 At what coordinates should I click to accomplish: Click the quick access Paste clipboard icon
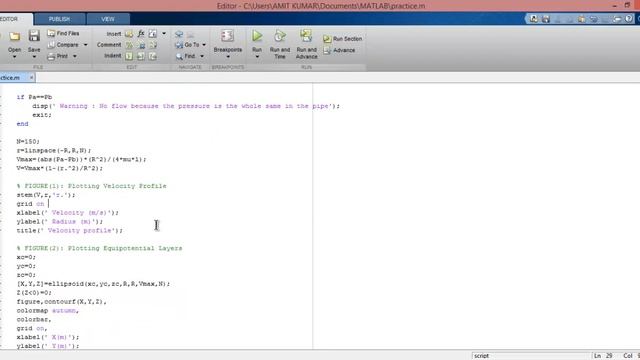[581, 19]
